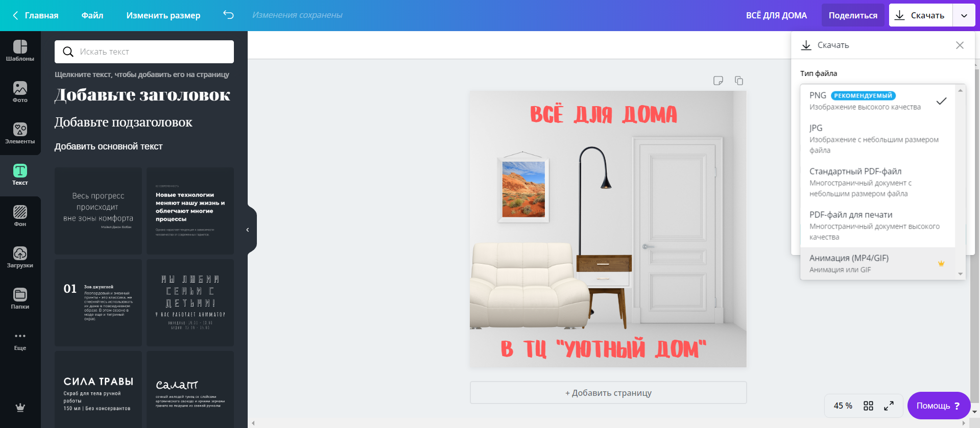The width and height of the screenshot is (980, 428).
Task: Open the Фон background panel
Action: click(x=20, y=216)
